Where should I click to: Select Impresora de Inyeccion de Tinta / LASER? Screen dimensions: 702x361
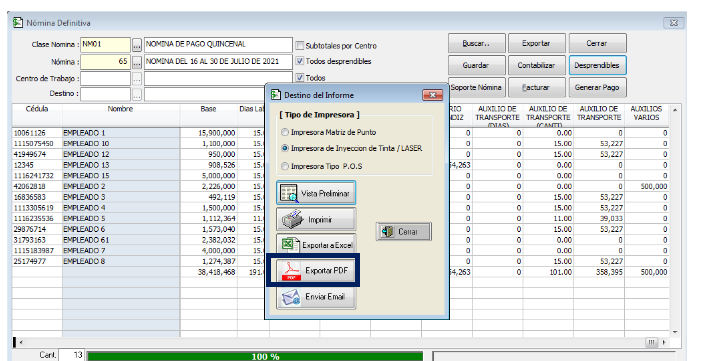click(x=285, y=148)
